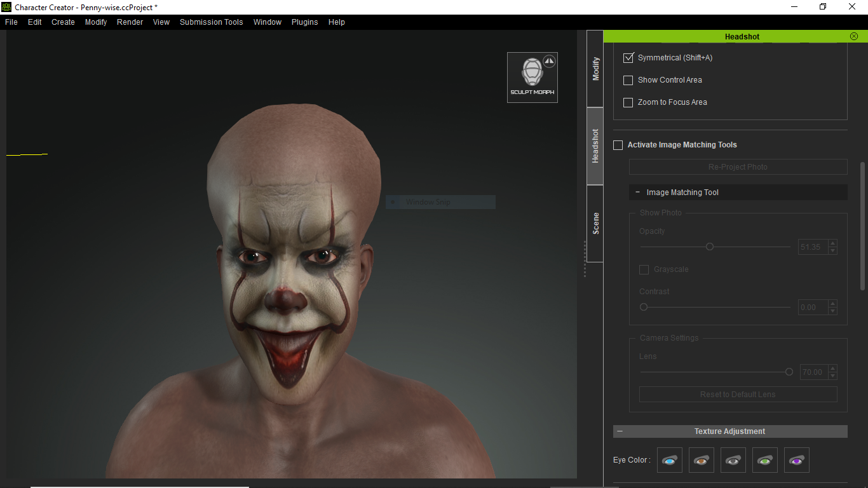The height and width of the screenshot is (488, 868).
Task: Click the Opacity slider handle
Action: (710, 247)
